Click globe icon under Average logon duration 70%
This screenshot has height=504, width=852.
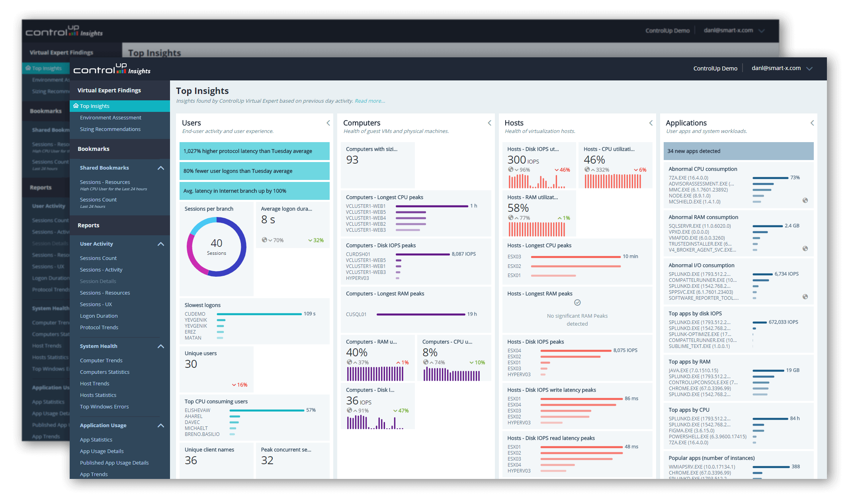(264, 240)
